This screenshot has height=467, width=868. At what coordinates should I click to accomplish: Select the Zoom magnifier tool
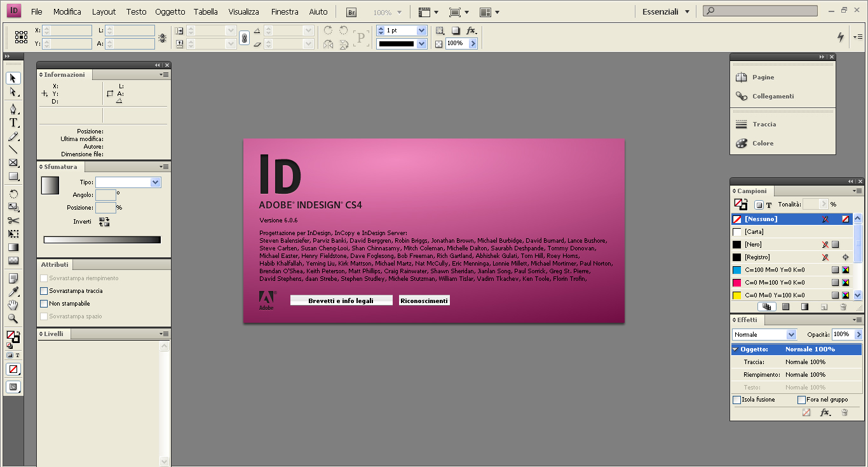point(13,318)
